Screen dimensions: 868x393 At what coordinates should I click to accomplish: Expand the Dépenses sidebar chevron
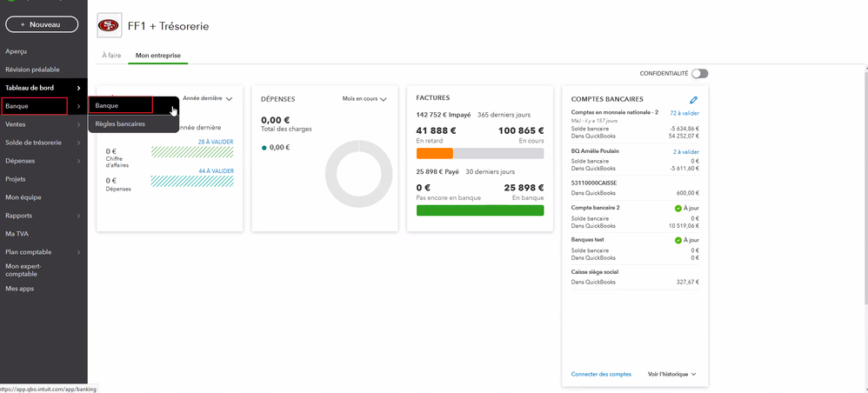pyautogui.click(x=78, y=161)
